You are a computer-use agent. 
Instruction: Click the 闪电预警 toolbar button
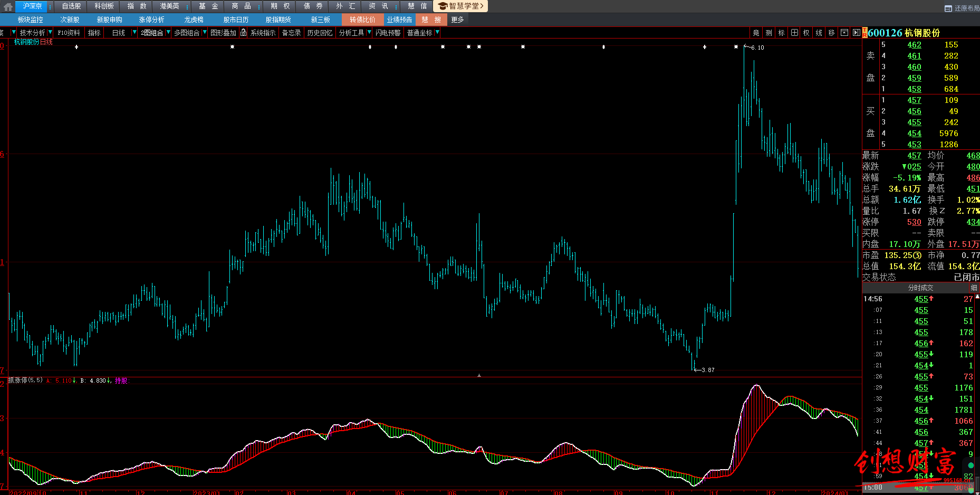point(388,33)
